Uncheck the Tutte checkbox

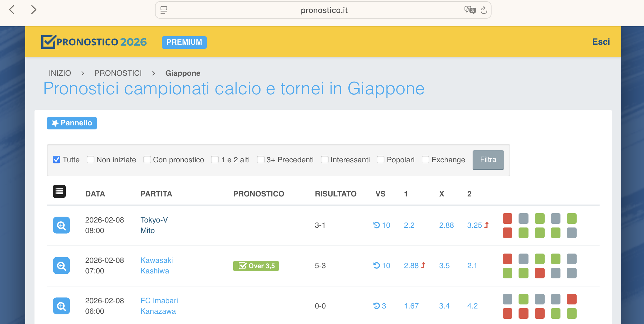(x=57, y=160)
